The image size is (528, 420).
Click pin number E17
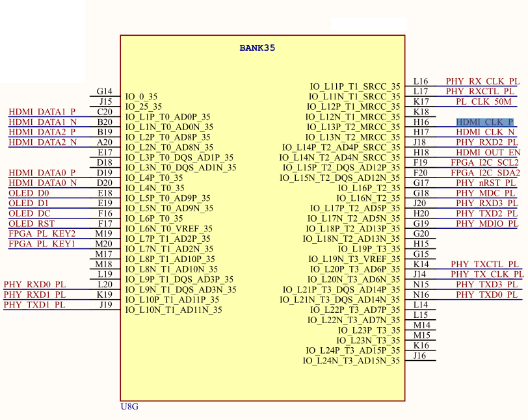tap(105, 152)
